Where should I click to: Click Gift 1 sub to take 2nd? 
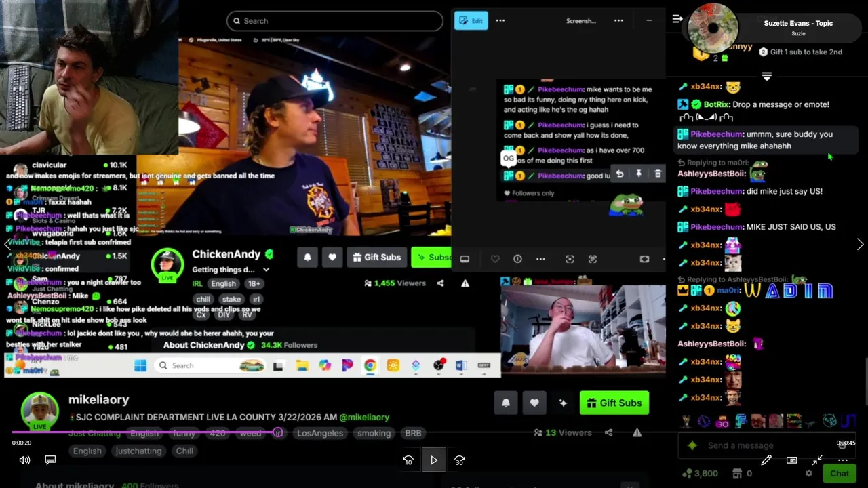click(800, 52)
